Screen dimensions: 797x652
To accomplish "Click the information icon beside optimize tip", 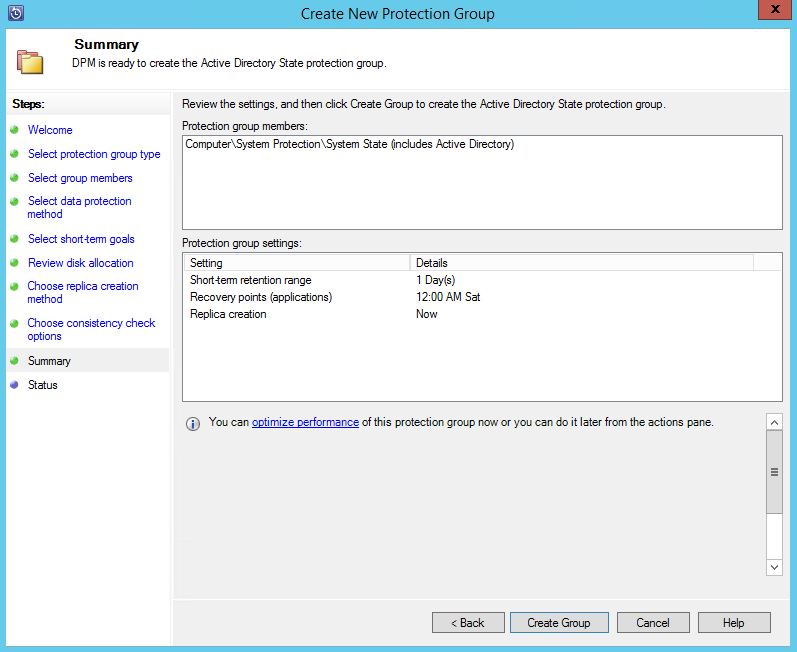I will 193,424.
